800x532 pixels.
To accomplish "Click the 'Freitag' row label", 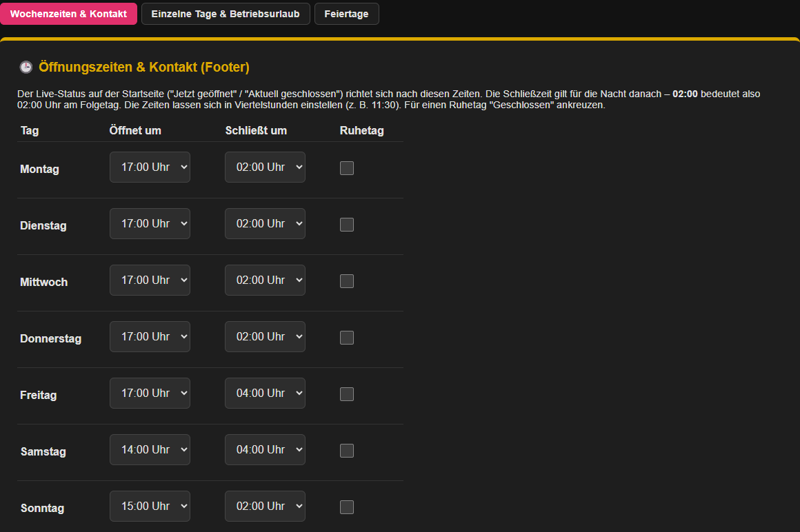I will (x=38, y=396).
